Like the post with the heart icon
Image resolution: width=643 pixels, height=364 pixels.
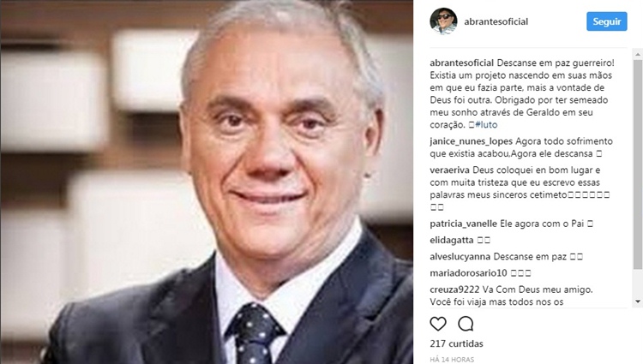point(438,324)
